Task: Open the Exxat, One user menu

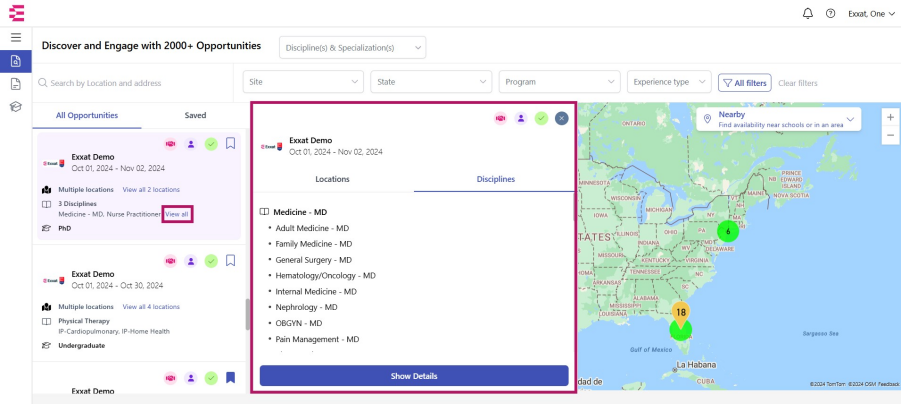Action: (872, 14)
